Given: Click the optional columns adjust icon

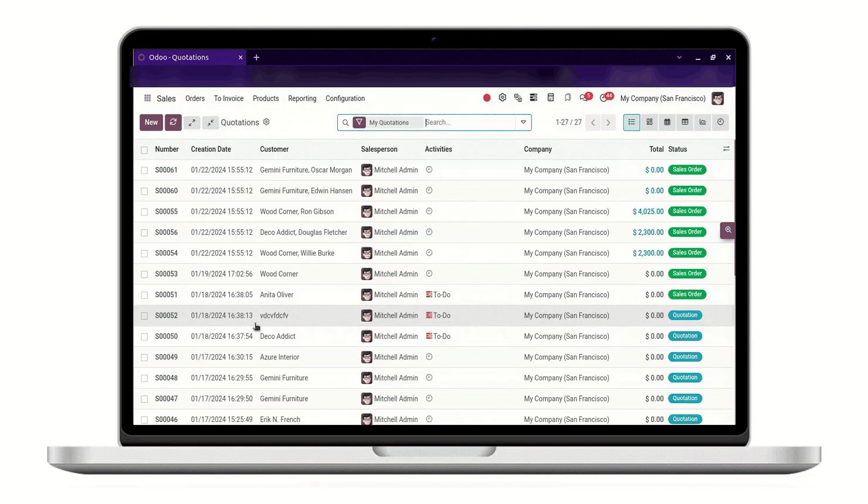Looking at the screenshot, I should point(726,149).
